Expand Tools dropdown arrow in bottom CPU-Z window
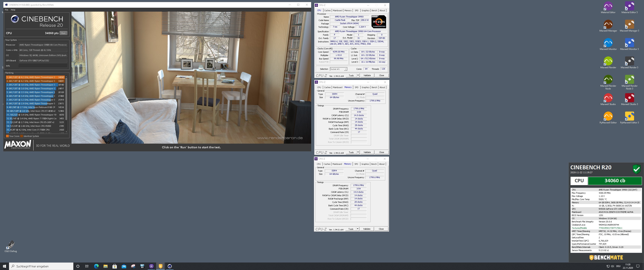 [358, 229]
